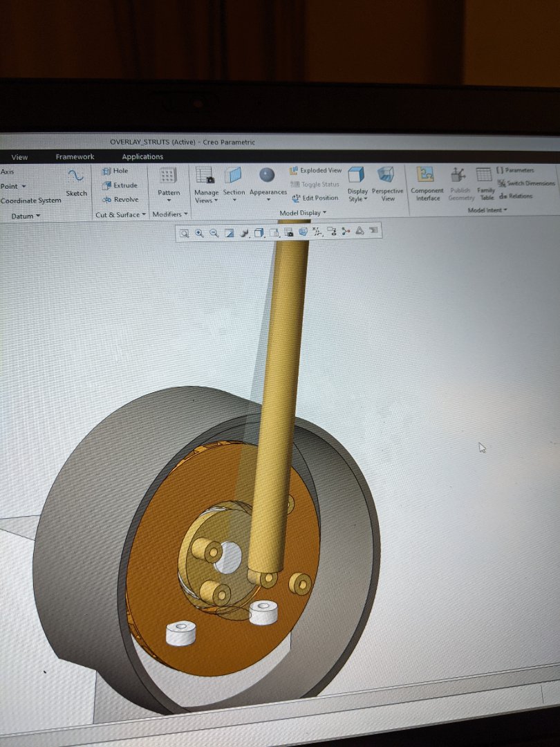Viewport: 560px width, 747px height.
Task: Click the Zoom In magnifier icon
Action: (x=199, y=233)
